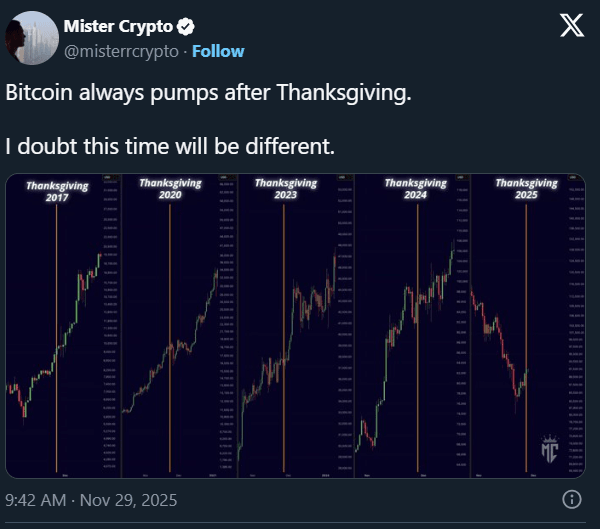
Task: Click the Thanksgiving 2020 chart label
Action: 170,189
